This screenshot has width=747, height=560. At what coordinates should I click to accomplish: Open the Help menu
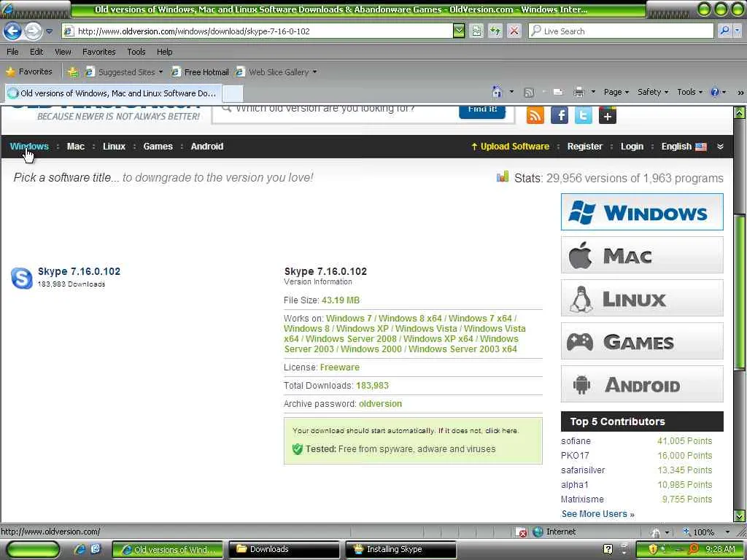165,52
